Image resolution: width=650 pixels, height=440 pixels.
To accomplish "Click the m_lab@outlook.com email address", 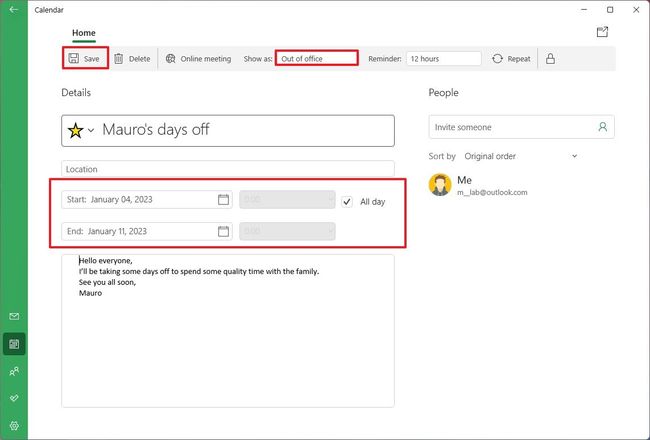I will (492, 192).
